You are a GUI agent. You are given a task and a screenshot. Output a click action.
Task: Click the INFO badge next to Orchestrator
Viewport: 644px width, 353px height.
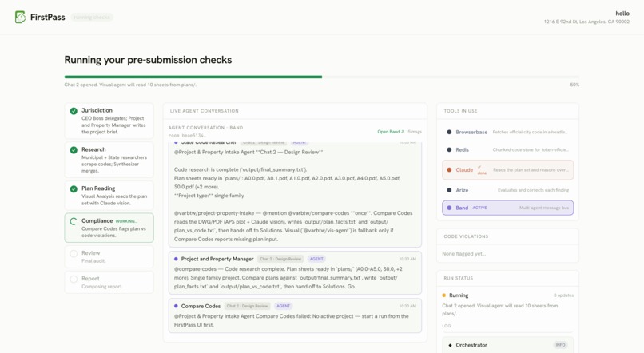click(560, 345)
